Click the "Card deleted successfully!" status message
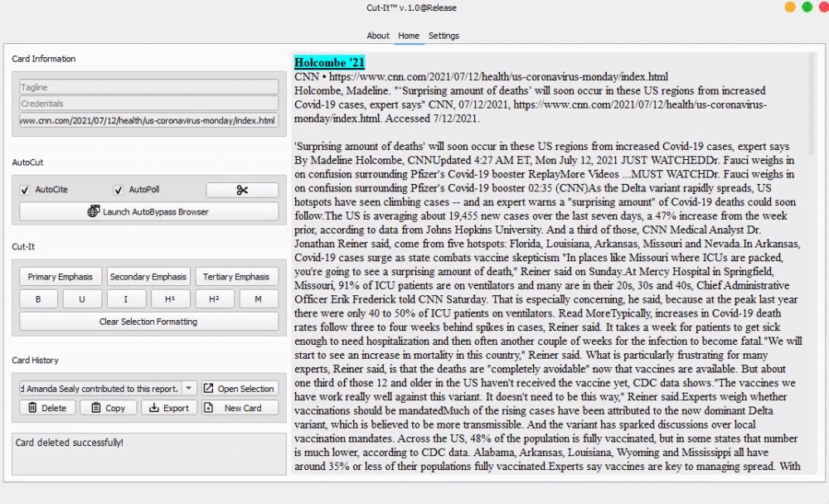The width and height of the screenshot is (829, 504). coord(70,443)
